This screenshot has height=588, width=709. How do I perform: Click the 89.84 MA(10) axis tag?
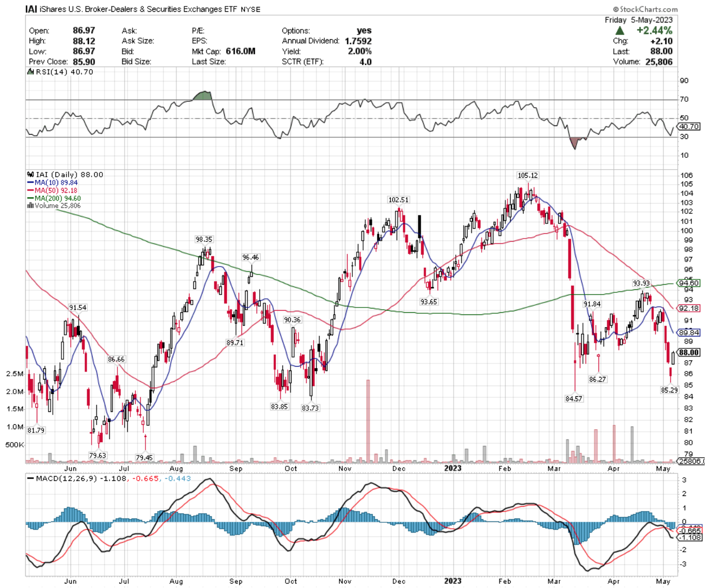[x=689, y=333]
